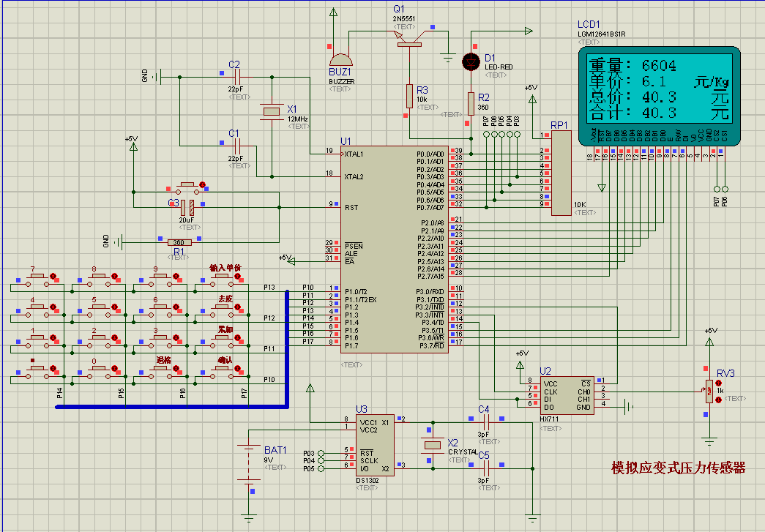Activate the 退格 (backspace) key actuator

176,368
